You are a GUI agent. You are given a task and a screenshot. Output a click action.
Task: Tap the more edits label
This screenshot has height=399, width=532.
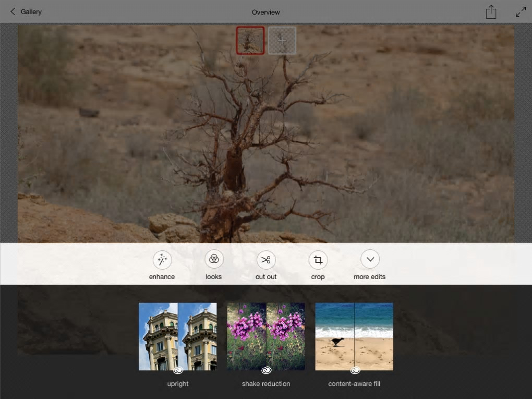369,277
